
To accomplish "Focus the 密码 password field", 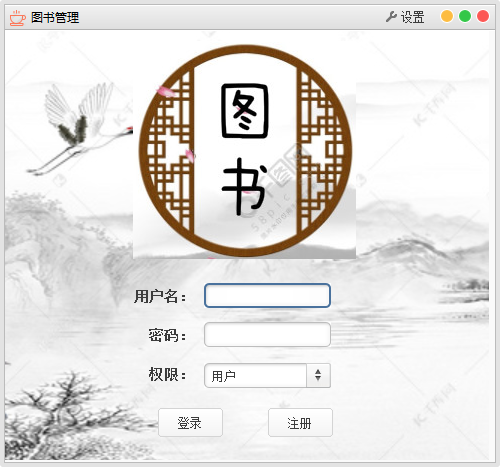I will click(x=267, y=334).
